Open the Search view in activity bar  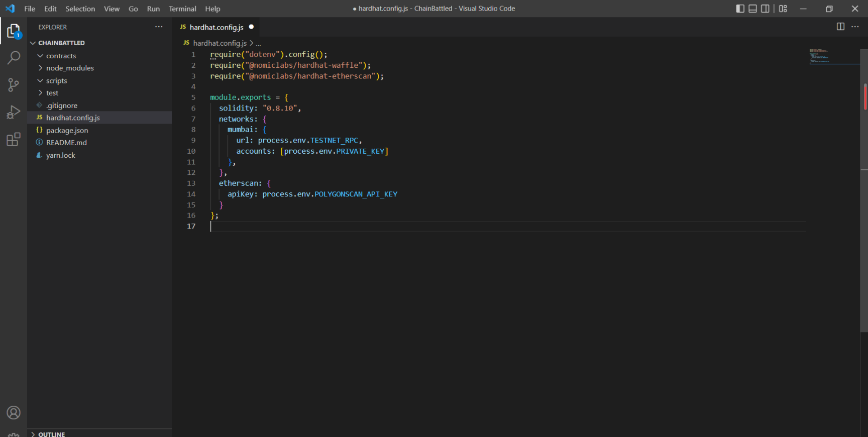click(14, 58)
